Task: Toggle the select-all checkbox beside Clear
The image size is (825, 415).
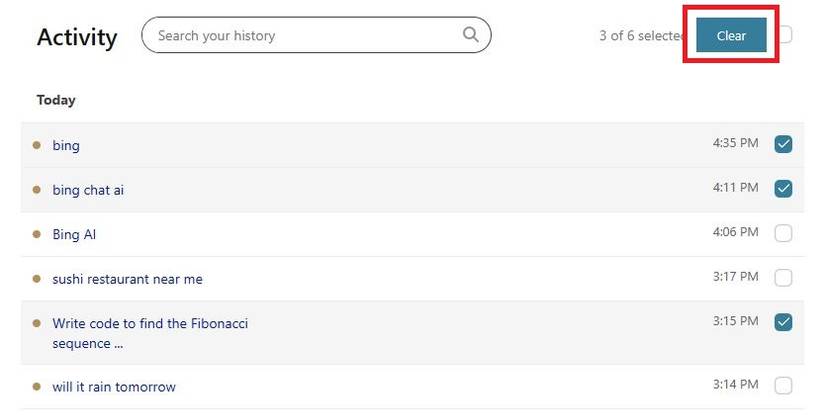Action: [x=786, y=35]
